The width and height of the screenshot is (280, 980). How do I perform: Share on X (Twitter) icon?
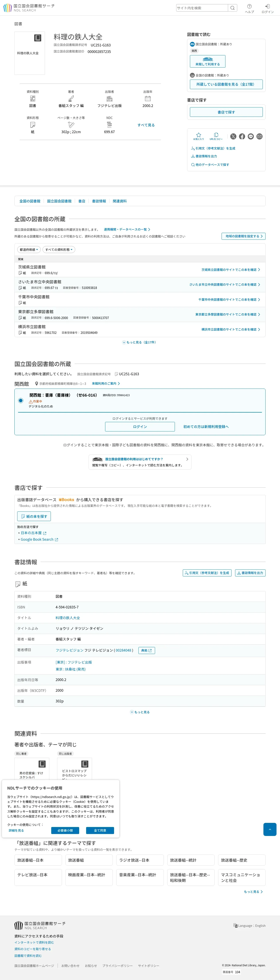tap(233, 136)
